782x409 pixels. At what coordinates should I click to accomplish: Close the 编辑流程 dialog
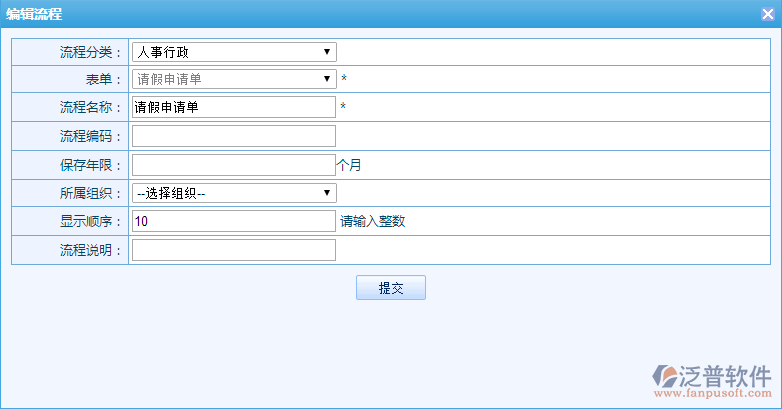[768, 14]
